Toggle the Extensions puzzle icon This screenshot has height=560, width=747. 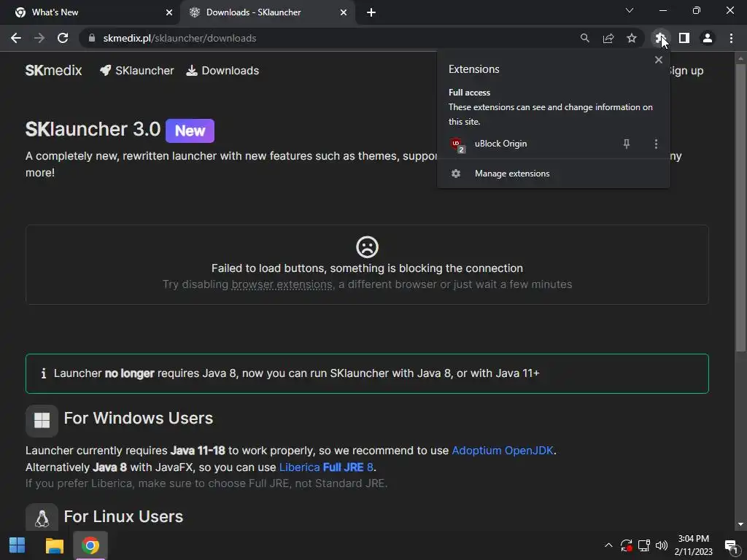click(659, 38)
